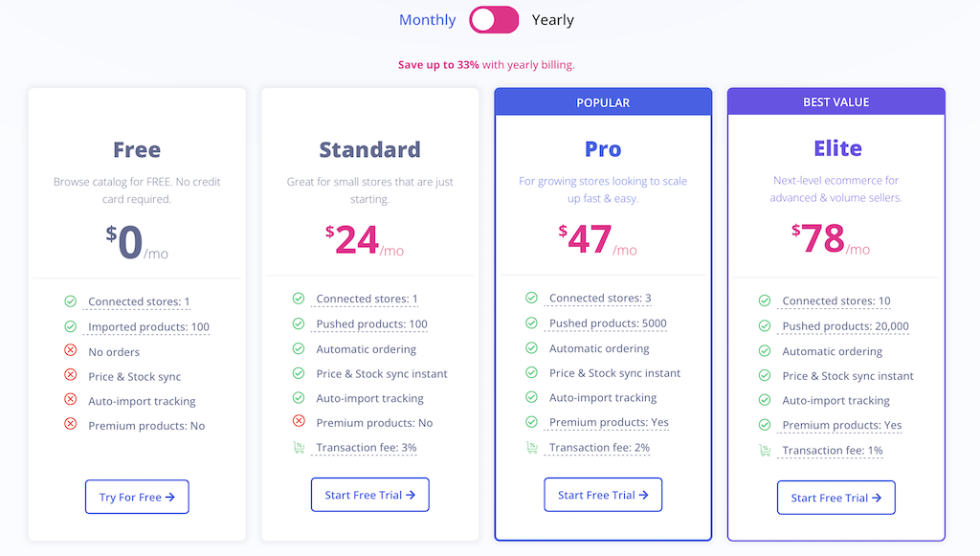Select the Monthly label
The height and width of the screenshot is (556, 980).
pos(427,19)
